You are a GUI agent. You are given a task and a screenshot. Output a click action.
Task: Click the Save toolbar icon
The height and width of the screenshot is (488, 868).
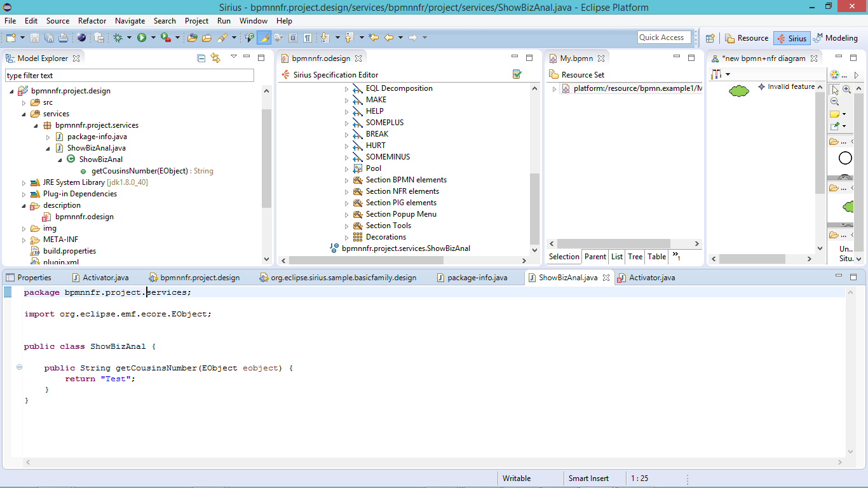coord(34,38)
